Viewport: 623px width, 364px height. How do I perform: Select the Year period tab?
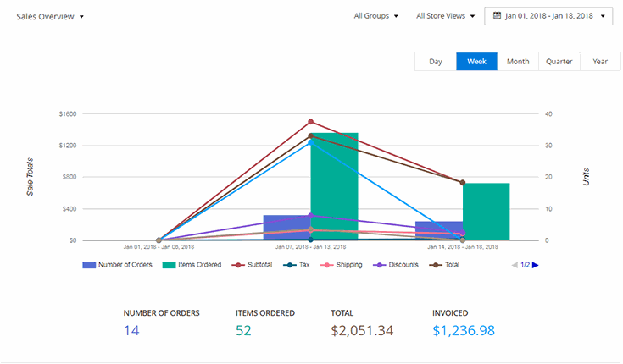[600, 62]
